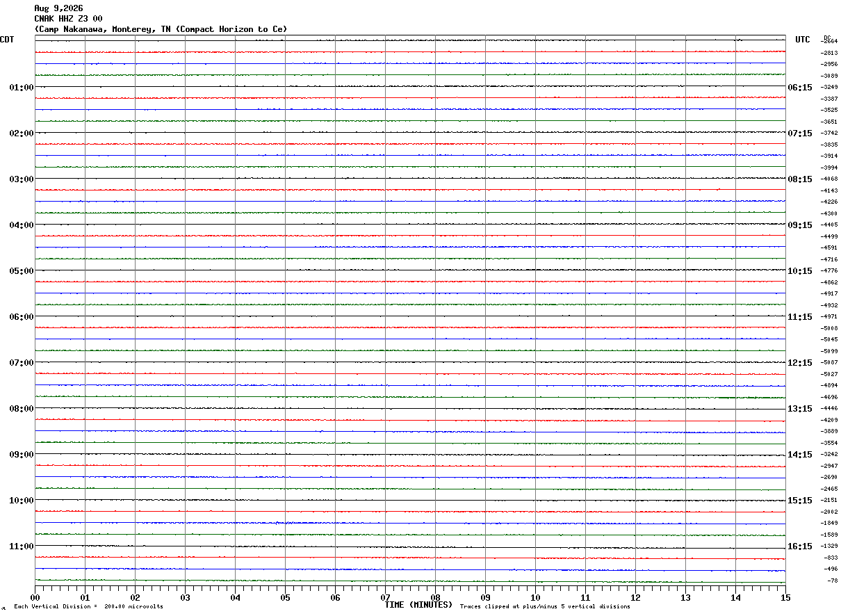Click the -78 DC offset value

832,581
